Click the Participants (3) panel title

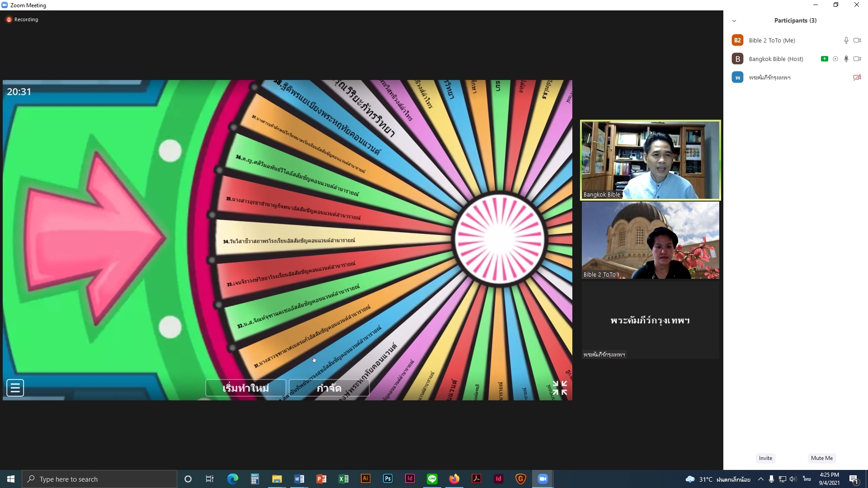coord(795,21)
